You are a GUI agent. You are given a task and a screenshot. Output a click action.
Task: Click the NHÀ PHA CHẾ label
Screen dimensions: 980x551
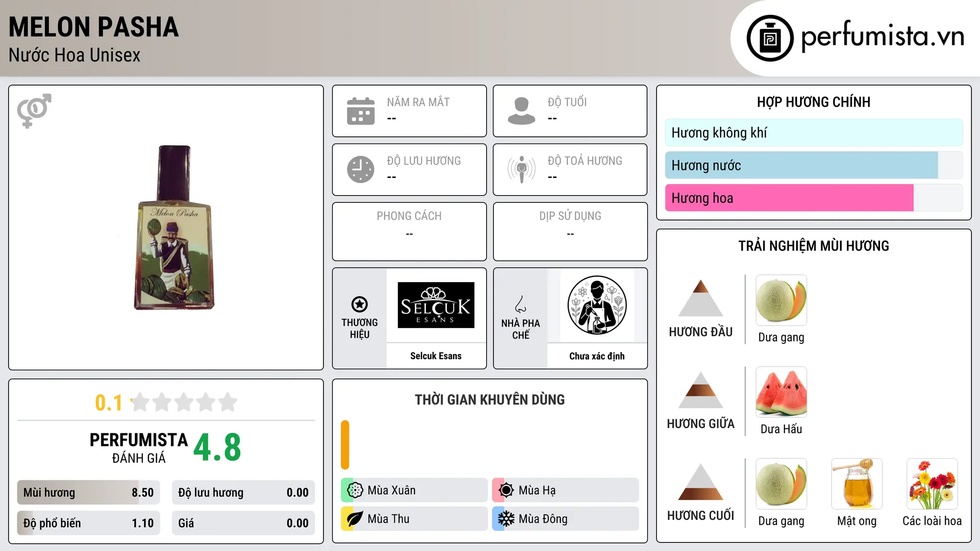[x=521, y=329]
